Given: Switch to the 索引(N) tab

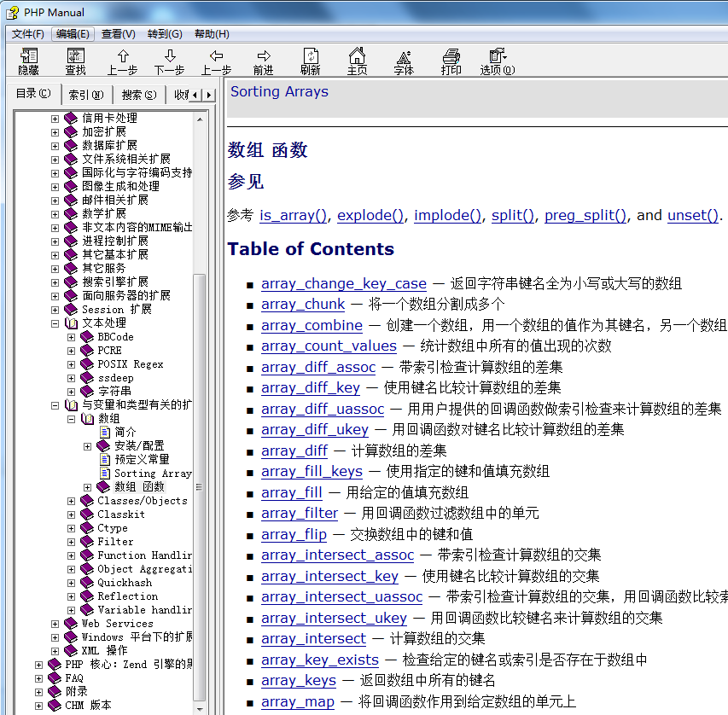Looking at the screenshot, I should click(x=86, y=95).
